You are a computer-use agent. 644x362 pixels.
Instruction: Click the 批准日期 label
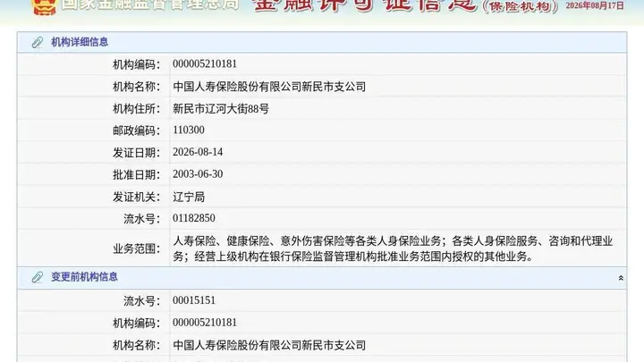point(136,175)
